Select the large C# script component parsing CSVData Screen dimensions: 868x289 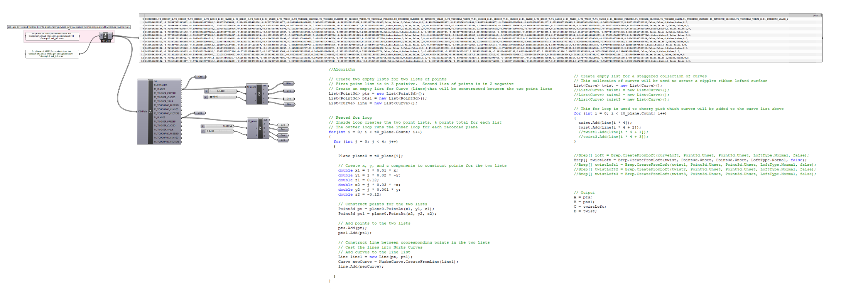click(159, 112)
